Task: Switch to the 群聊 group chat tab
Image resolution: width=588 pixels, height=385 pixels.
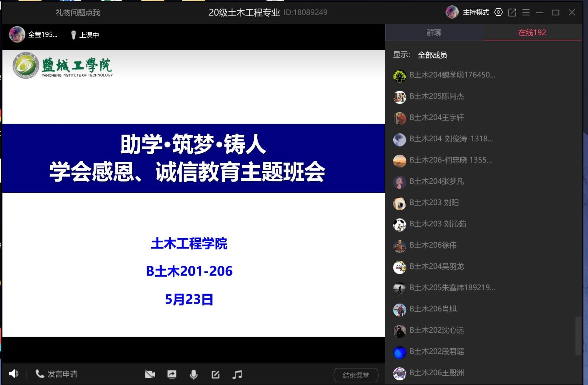Action: (434, 33)
